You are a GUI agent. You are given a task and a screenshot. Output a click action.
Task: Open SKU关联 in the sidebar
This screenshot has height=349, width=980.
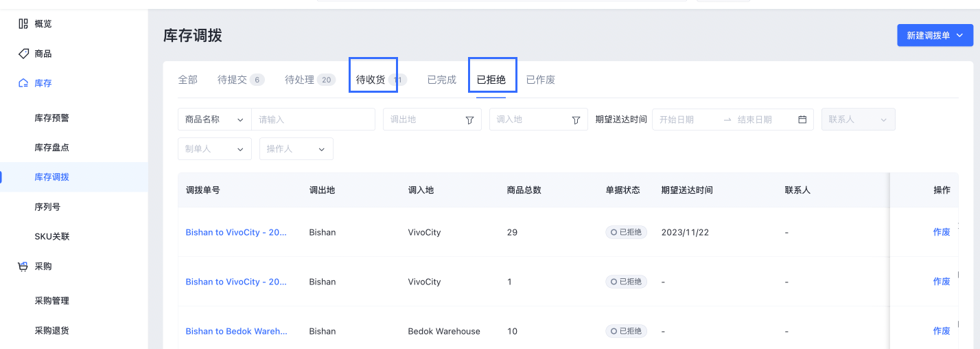[x=52, y=236]
